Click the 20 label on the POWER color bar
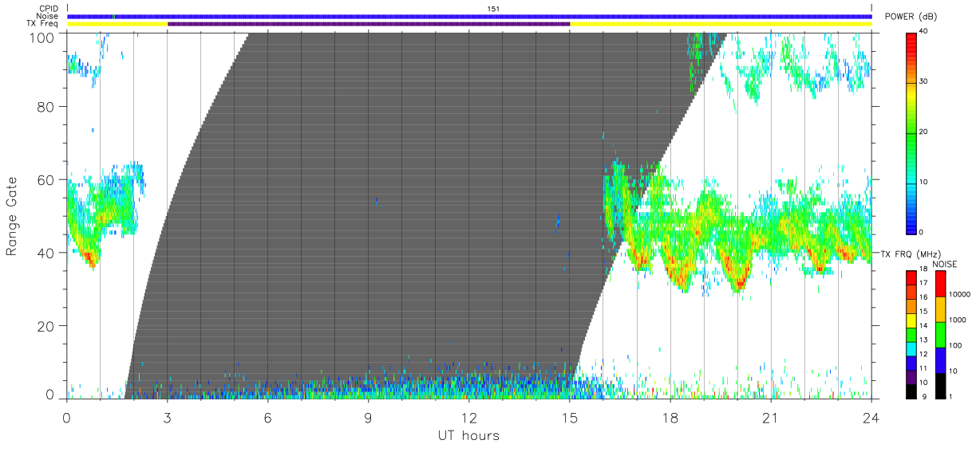 point(925,132)
